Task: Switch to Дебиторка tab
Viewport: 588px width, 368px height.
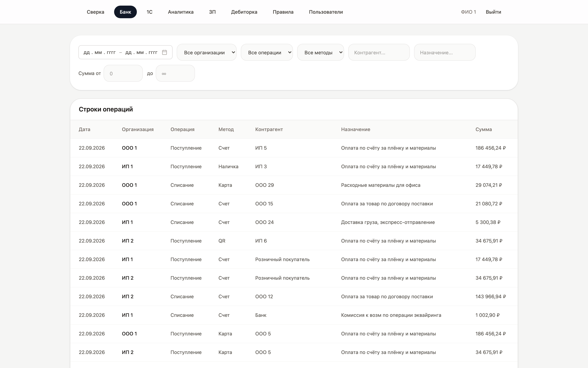Action: tap(244, 12)
